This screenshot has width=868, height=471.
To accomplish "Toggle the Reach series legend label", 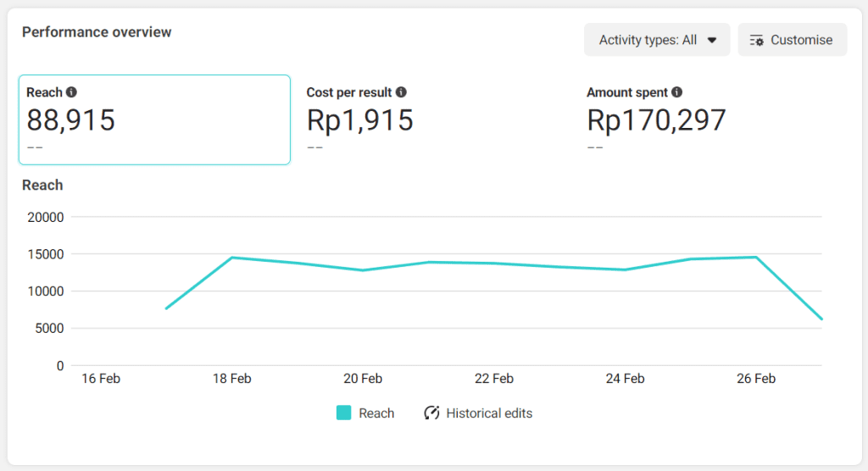I will coord(376,413).
